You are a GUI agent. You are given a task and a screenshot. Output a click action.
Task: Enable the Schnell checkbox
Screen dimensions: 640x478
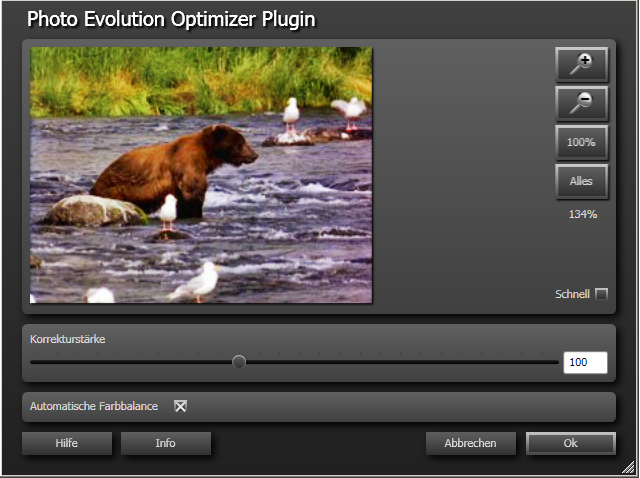(x=601, y=294)
